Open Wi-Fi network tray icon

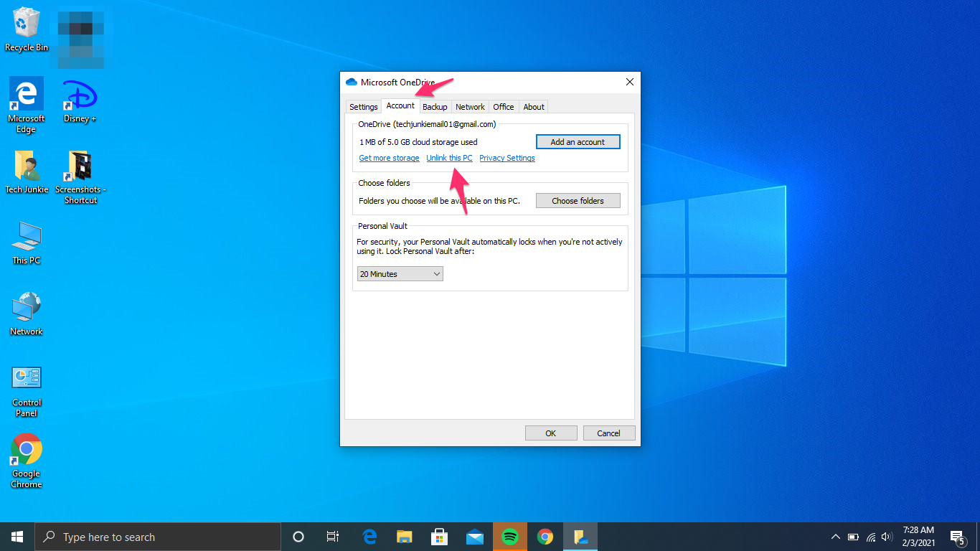(871, 537)
